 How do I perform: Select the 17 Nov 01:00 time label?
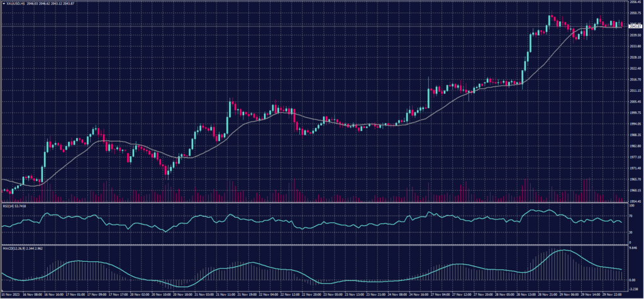pyautogui.click(x=78, y=295)
